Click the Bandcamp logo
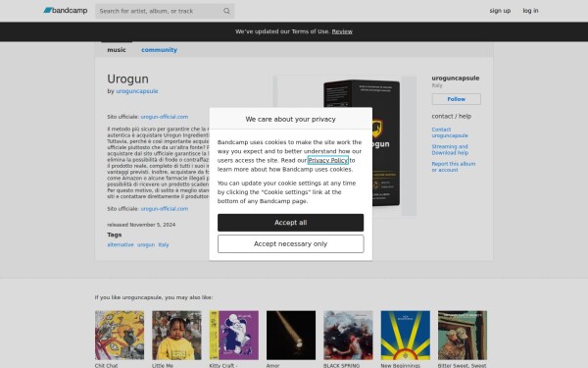 66,11
